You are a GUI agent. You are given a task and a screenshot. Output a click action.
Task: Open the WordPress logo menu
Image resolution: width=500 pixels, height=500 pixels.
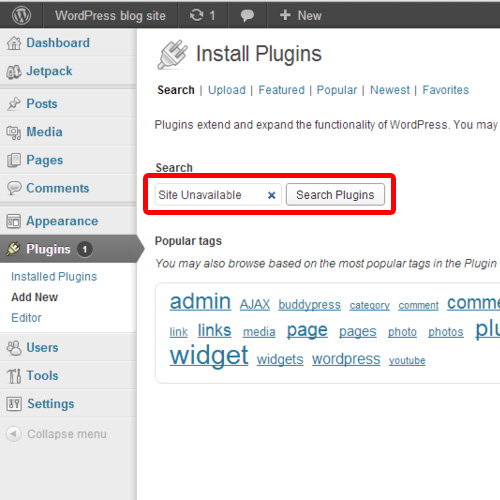click(x=21, y=15)
